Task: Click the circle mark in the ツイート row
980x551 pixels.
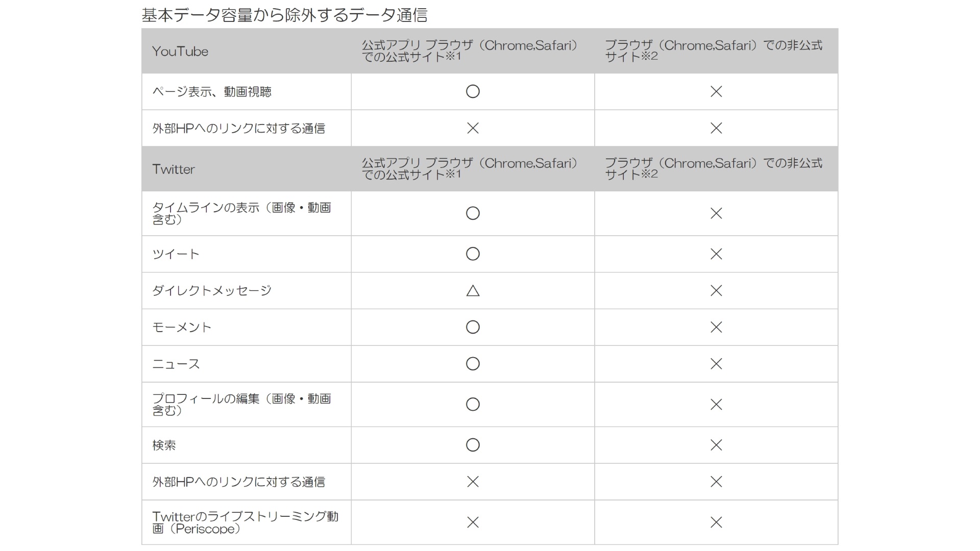Action: click(x=473, y=254)
